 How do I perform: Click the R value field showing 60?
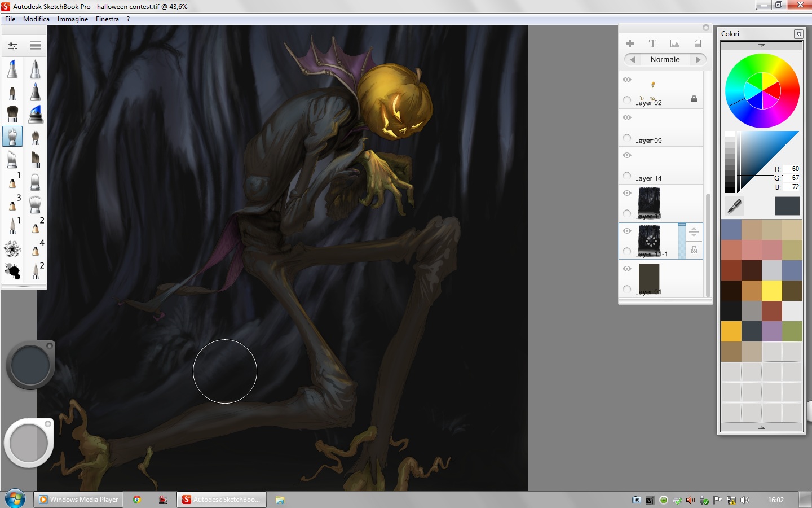pos(791,169)
